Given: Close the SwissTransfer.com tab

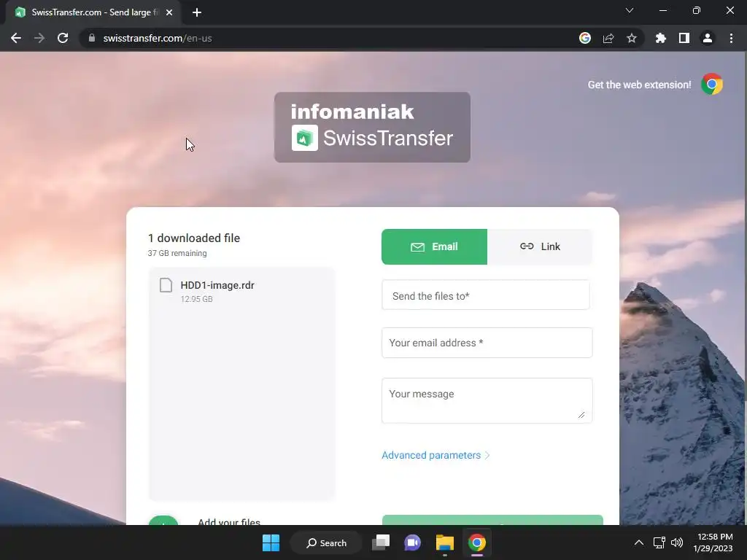Looking at the screenshot, I should (169, 12).
